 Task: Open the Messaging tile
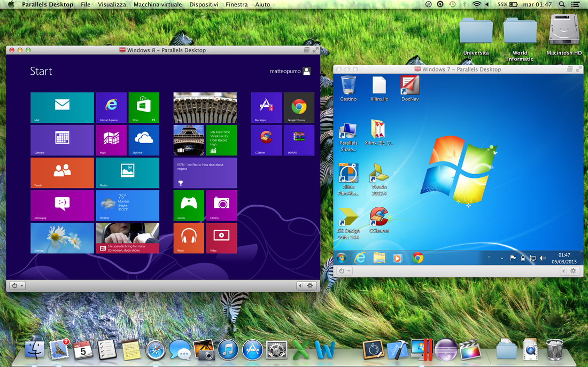(62, 206)
